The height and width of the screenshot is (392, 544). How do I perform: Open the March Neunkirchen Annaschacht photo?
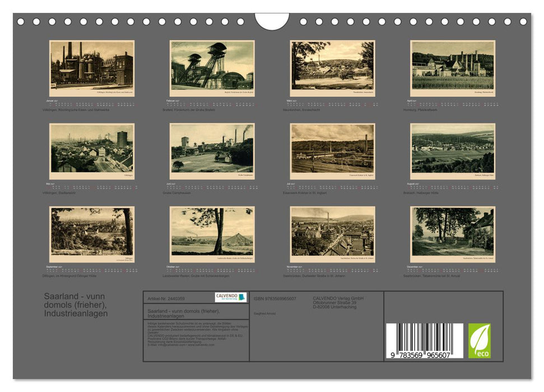click(332, 68)
